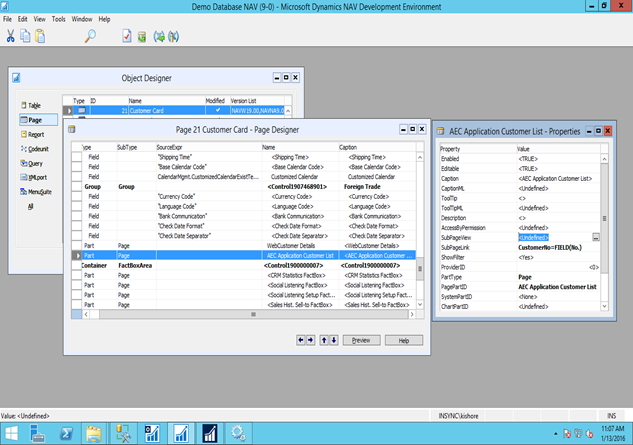Show hidden system tray icons arrow
The image size is (633, 445).
pyautogui.click(x=556, y=434)
